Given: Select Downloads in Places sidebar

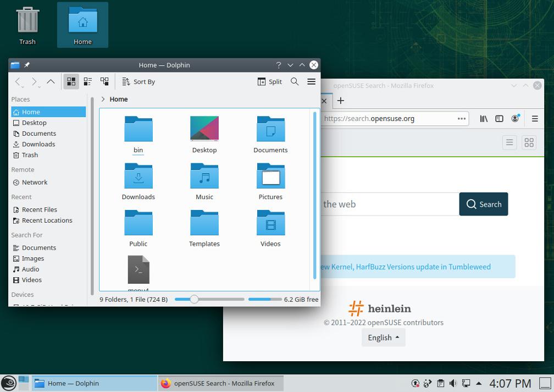Looking at the screenshot, I should coord(48,144).
